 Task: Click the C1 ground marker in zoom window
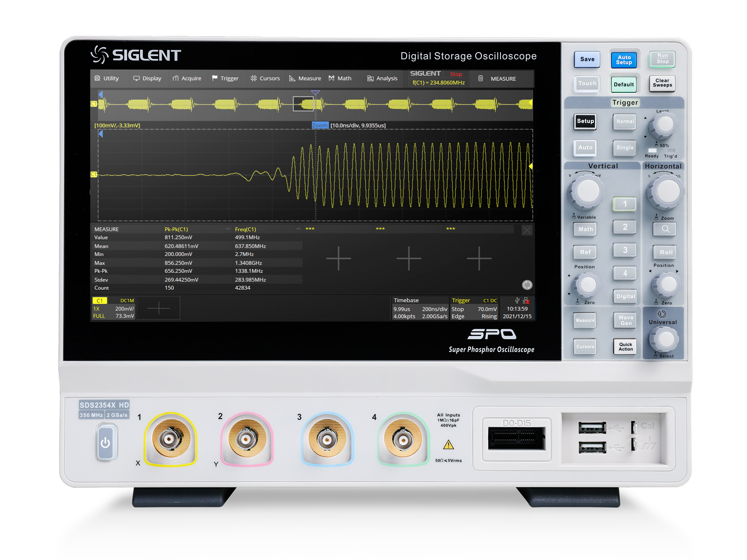(x=93, y=175)
